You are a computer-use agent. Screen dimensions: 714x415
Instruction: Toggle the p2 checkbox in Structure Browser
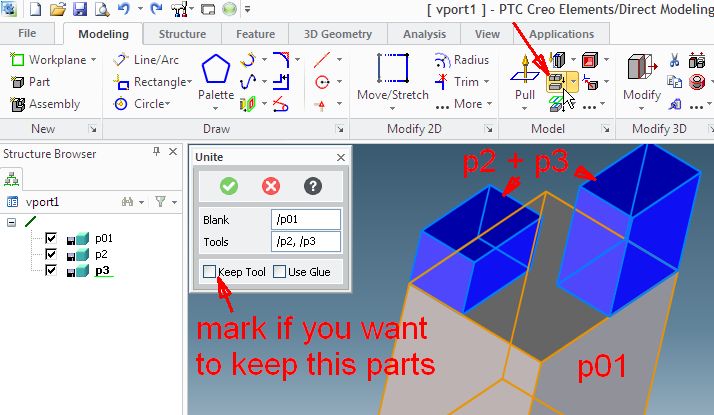click(x=51, y=254)
